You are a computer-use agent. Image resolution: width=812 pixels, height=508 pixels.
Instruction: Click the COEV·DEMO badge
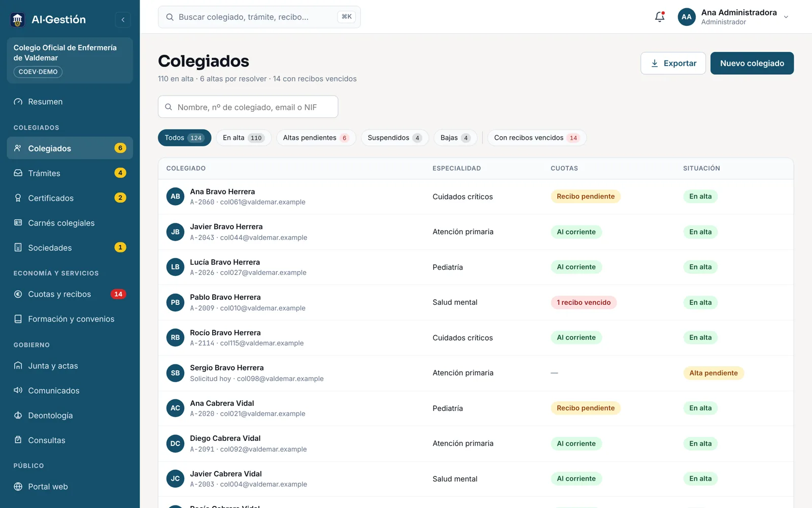pyautogui.click(x=38, y=72)
